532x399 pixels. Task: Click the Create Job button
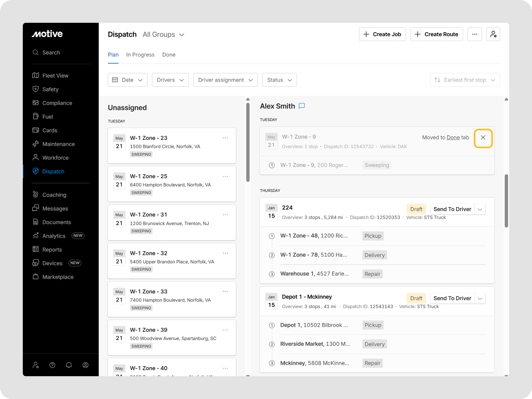point(382,34)
